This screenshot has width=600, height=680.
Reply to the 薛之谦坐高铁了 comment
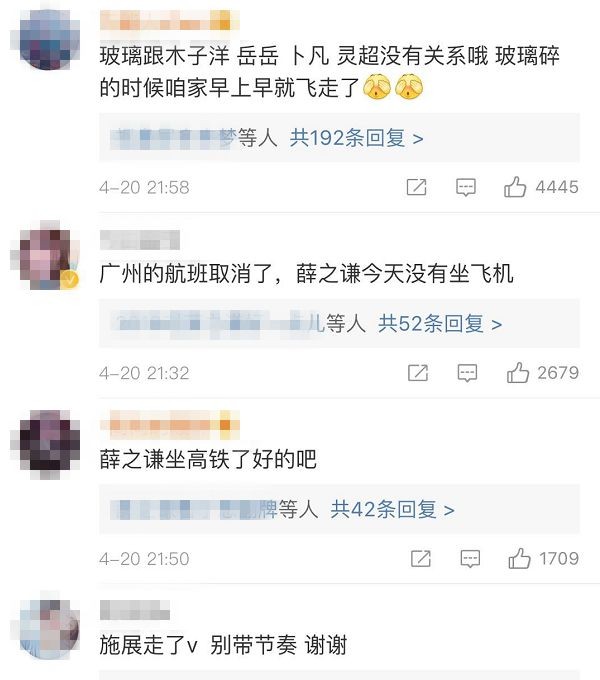tap(470, 558)
